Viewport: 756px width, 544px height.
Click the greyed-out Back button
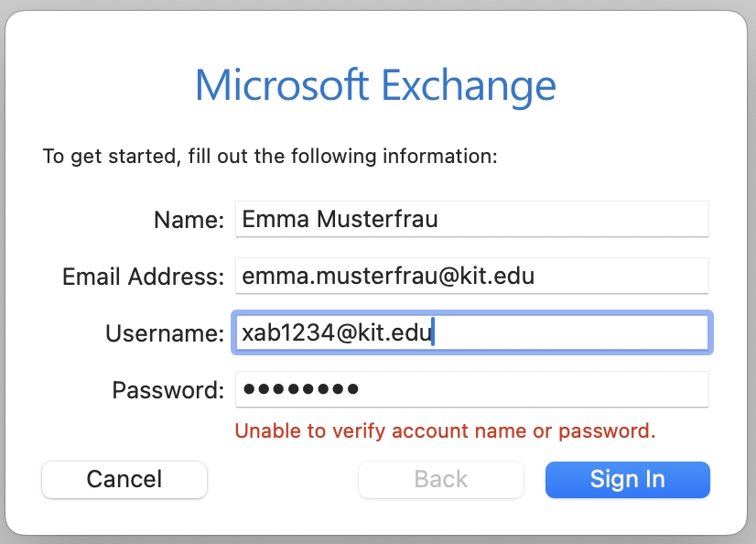click(x=440, y=479)
